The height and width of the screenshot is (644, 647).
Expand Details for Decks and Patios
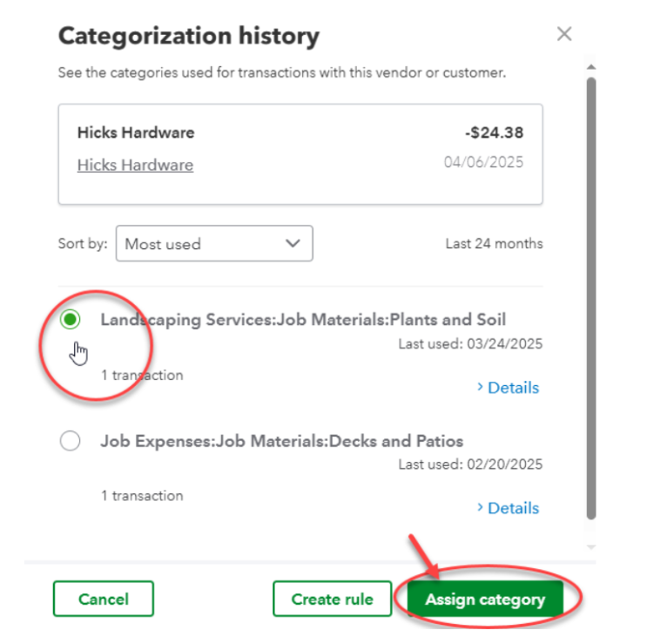[x=508, y=508]
